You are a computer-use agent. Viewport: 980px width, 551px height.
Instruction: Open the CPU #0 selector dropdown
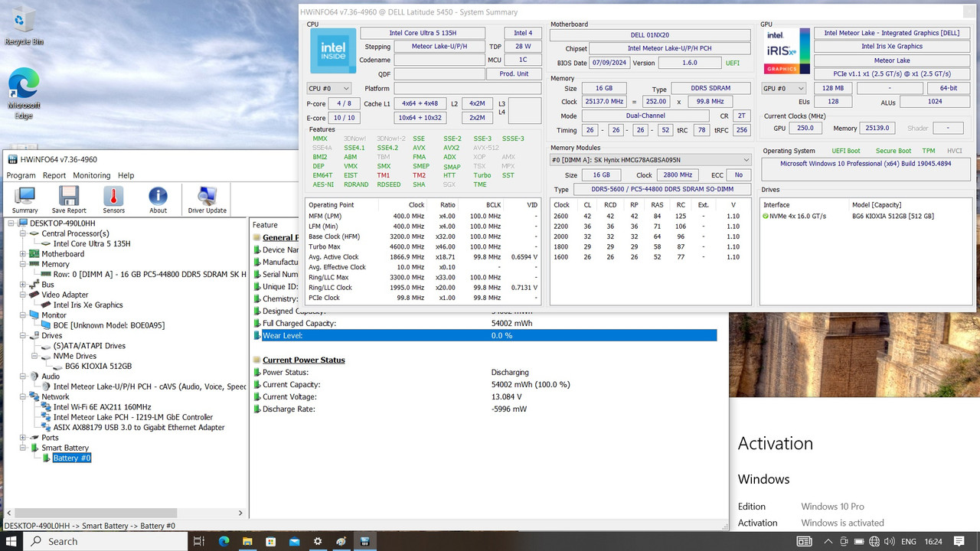coord(328,89)
